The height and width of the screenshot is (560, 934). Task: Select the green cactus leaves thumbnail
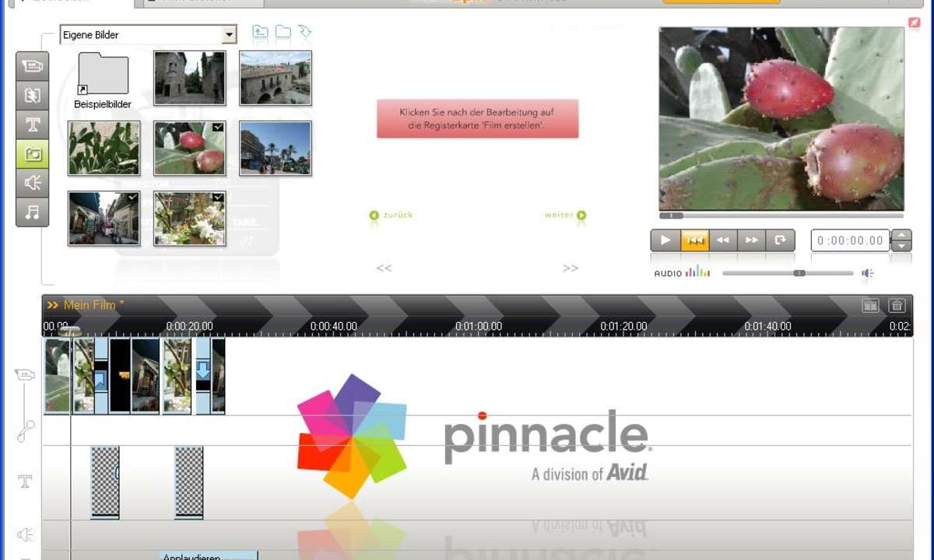pos(104,148)
